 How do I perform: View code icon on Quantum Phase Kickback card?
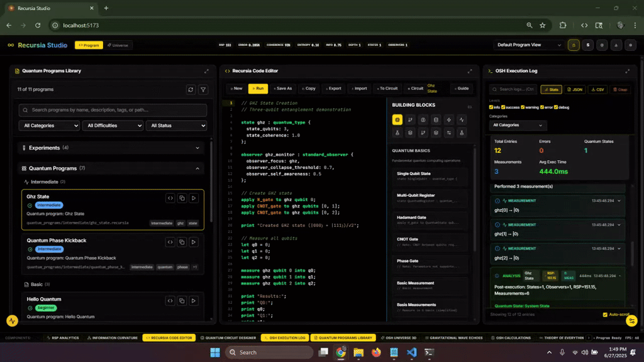(170, 242)
